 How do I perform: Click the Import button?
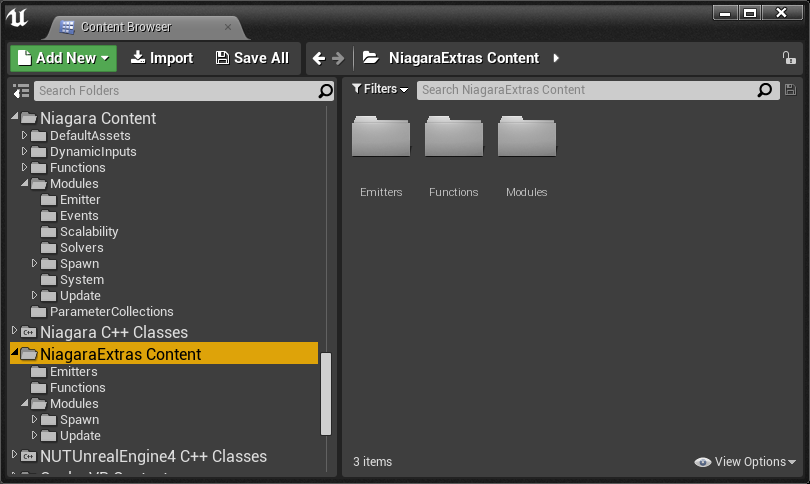(162, 58)
